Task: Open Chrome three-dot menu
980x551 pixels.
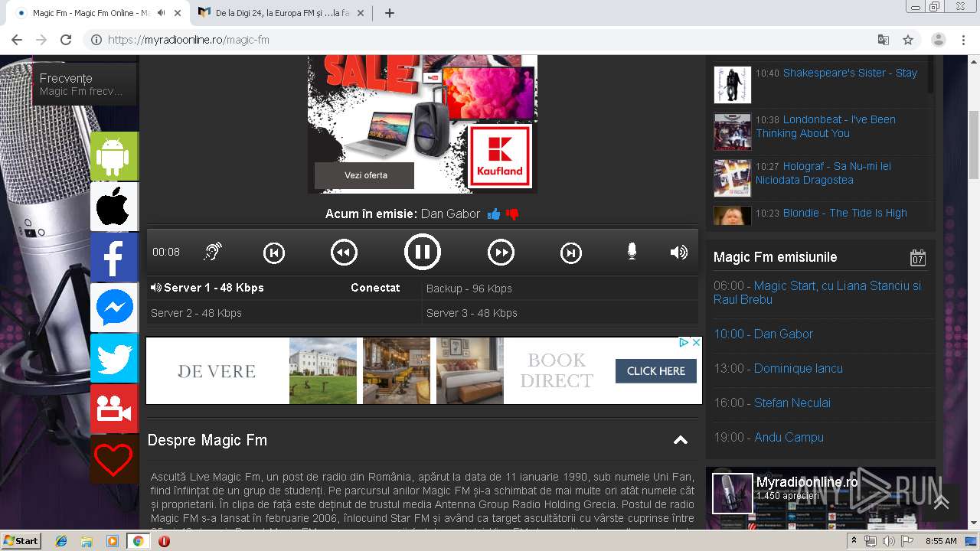Action: coord(963,40)
